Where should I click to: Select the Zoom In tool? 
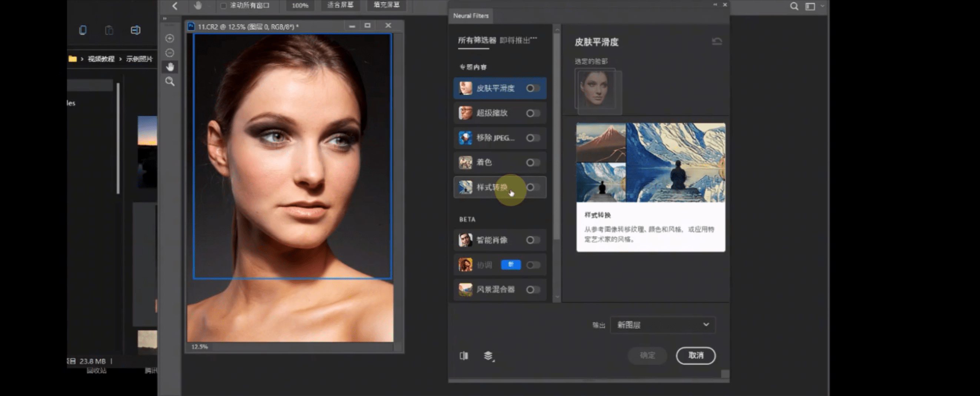[170, 38]
